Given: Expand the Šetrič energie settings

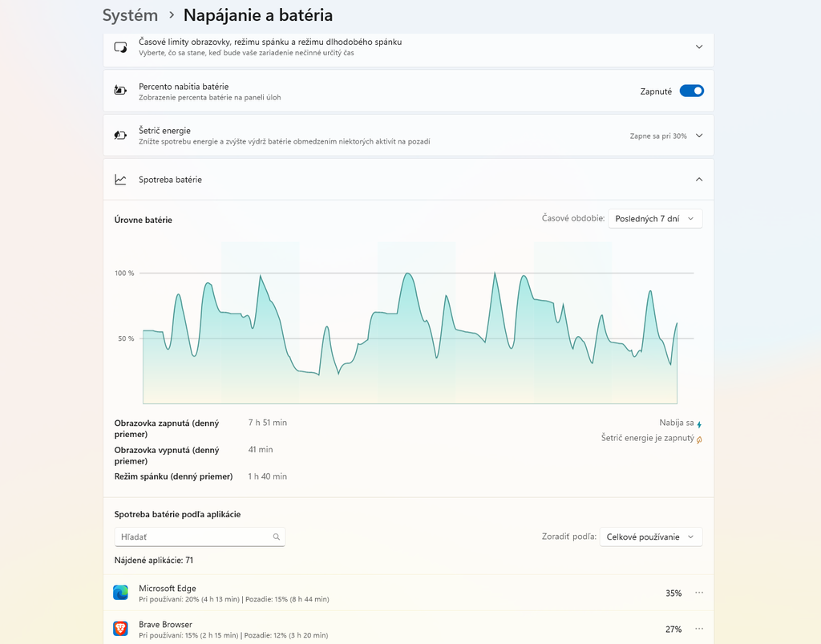Looking at the screenshot, I should pyautogui.click(x=699, y=136).
